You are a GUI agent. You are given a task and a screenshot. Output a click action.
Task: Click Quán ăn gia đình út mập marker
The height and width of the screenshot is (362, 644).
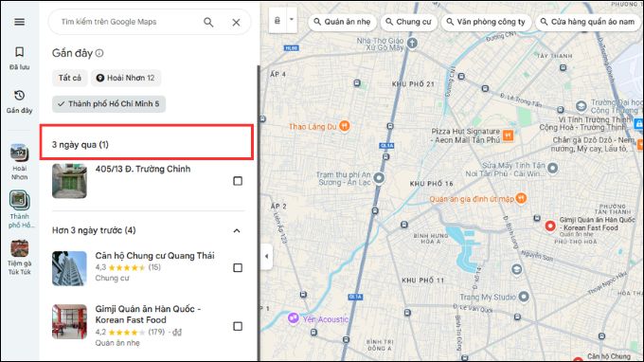(521, 198)
